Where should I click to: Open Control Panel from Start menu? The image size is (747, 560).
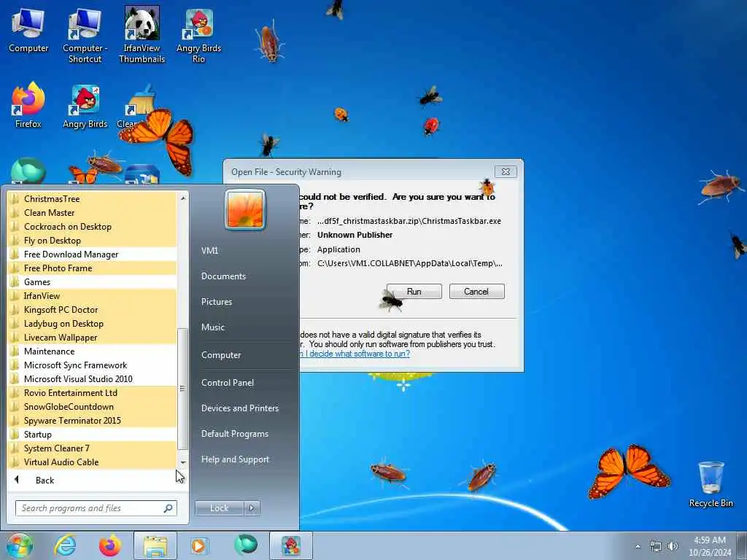click(228, 382)
